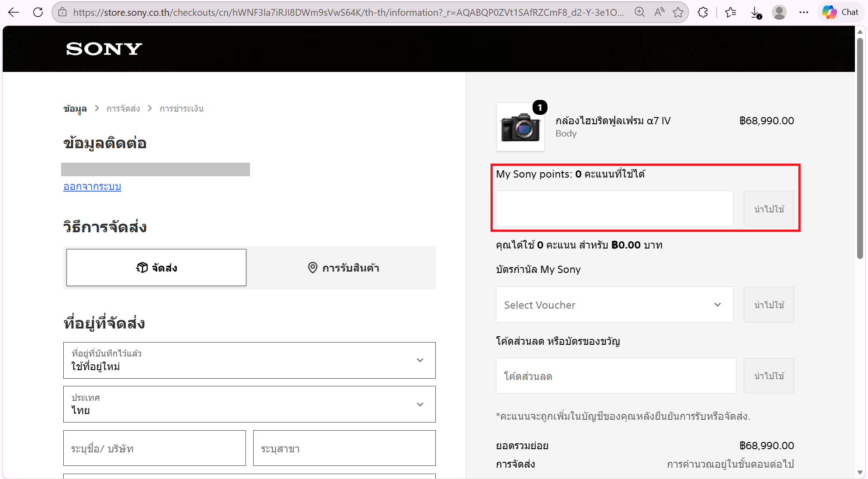868x479 pixels.
Task: Open the zoom magnifier in address bar
Action: click(x=639, y=12)
